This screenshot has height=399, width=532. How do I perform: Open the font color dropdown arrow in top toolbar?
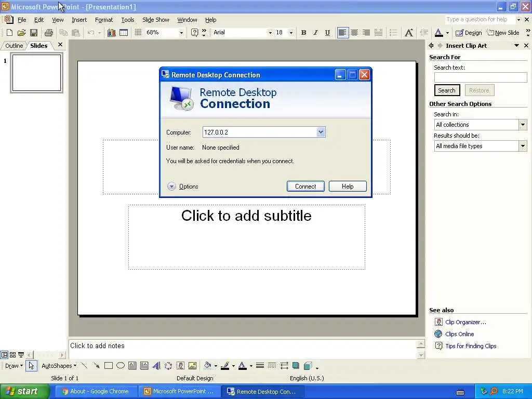(x=447, y=33)
